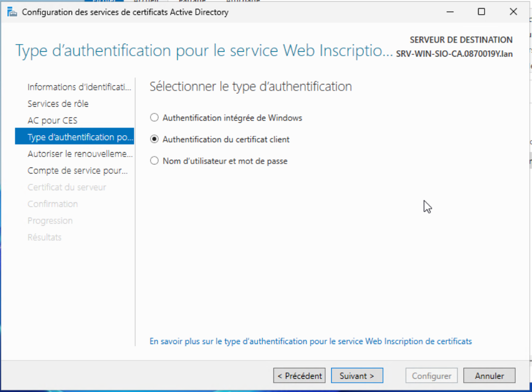Open the Services de rôle step

pos(58,104)
